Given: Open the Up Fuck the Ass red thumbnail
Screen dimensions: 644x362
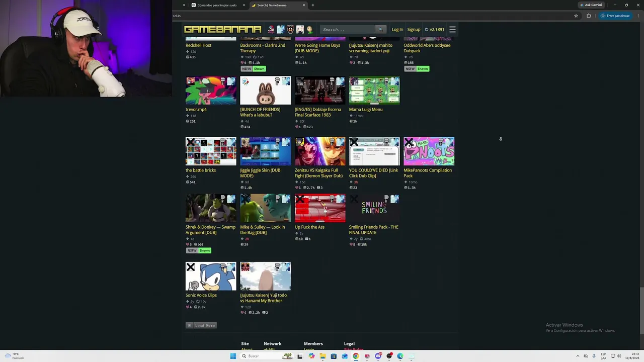Looking at the screenshot, I should click(320, 208).
